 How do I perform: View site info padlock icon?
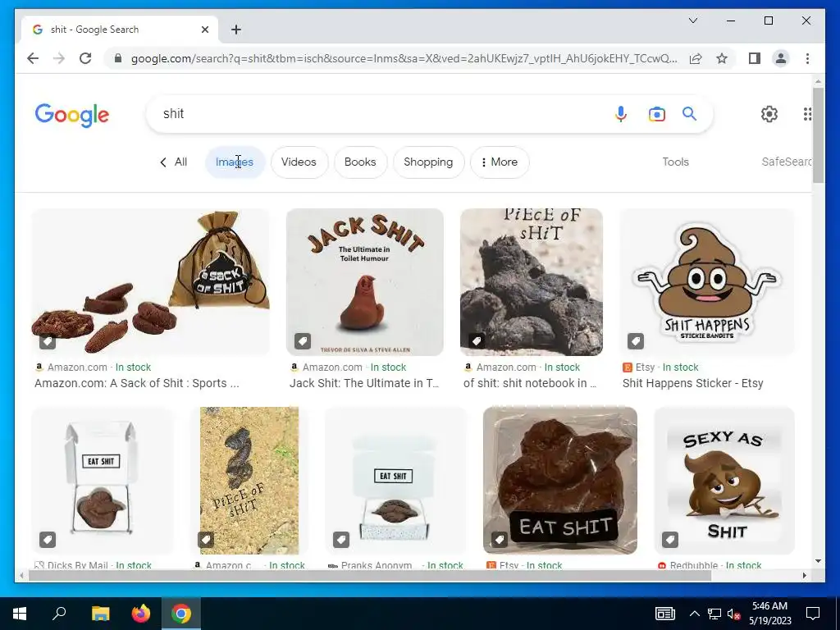118,58
